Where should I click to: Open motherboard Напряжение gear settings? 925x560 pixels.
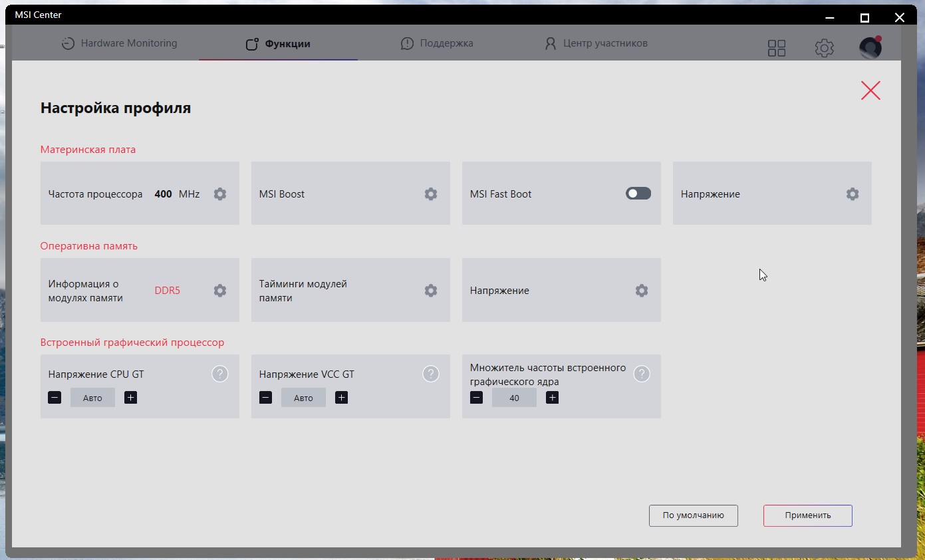(853, 194)
